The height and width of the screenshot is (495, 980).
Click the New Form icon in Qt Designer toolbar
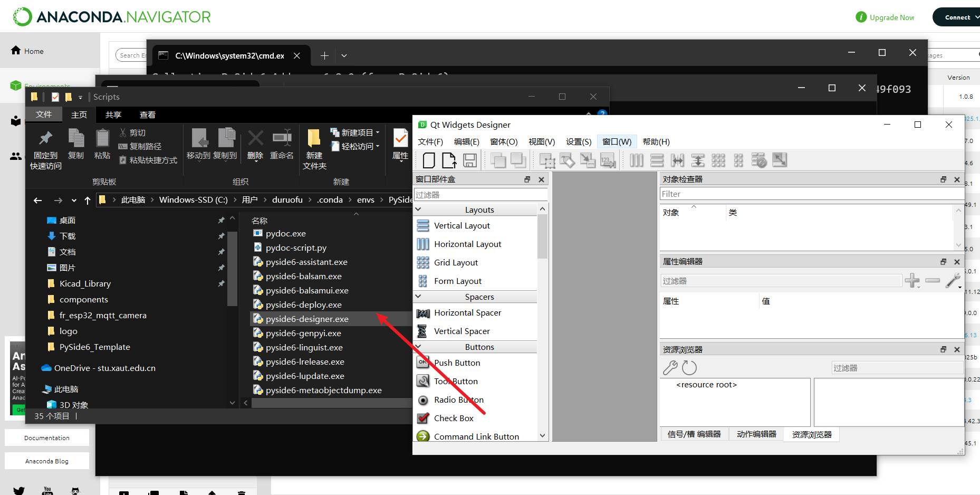429,160
